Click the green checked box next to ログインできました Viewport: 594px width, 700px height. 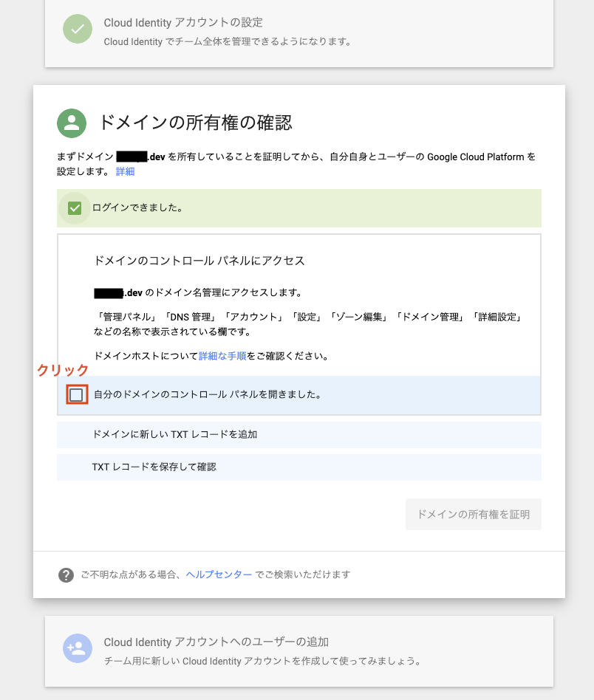click(75, 208)
